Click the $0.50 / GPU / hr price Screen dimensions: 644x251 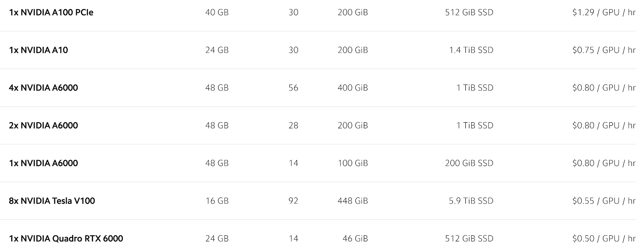pos(604,239)
